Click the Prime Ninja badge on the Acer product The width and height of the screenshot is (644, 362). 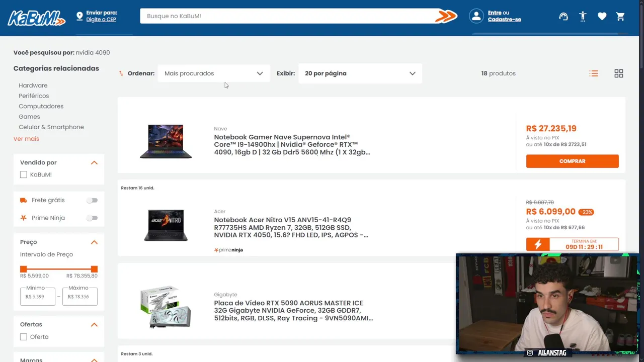click(228, 250)
